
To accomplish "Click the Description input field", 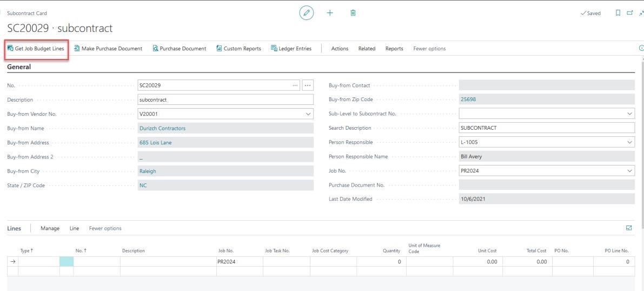I will [x=225, y=100].
